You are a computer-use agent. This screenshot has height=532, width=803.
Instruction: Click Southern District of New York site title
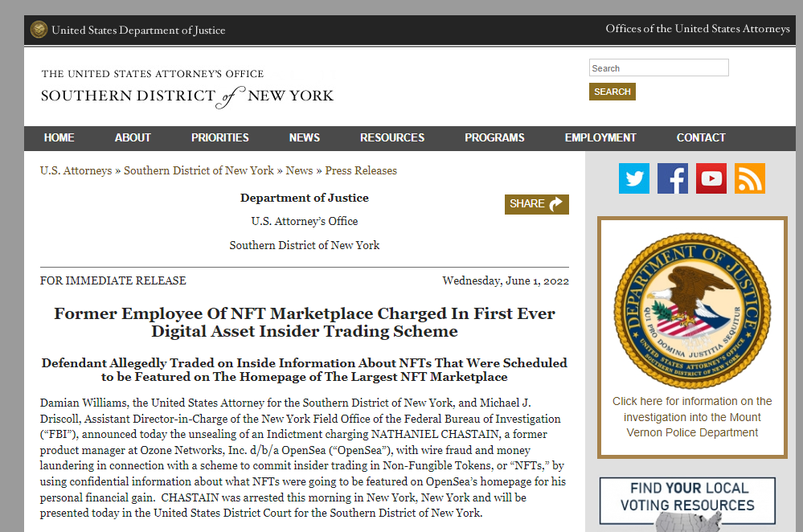click(187, 96)
